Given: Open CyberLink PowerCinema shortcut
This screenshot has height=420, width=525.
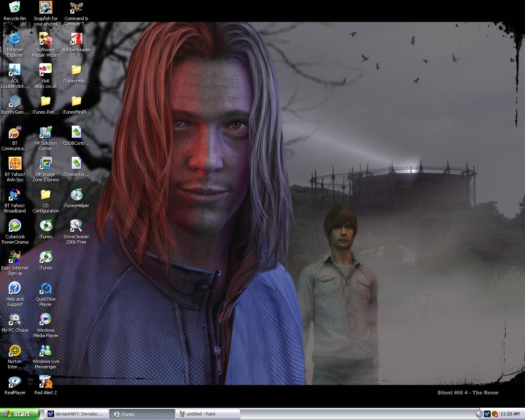Looking at the screenshot, I should (15, 232).
